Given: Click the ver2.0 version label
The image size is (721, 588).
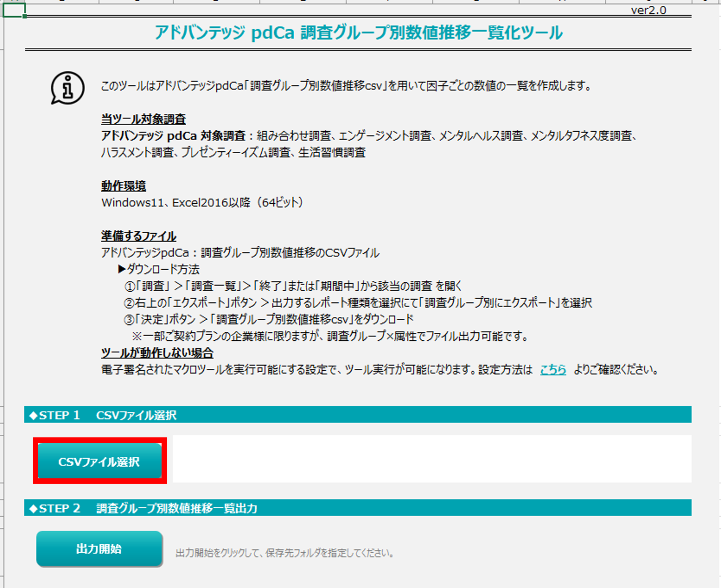Looking at the screenshot, I should click(x=649, y=10).
